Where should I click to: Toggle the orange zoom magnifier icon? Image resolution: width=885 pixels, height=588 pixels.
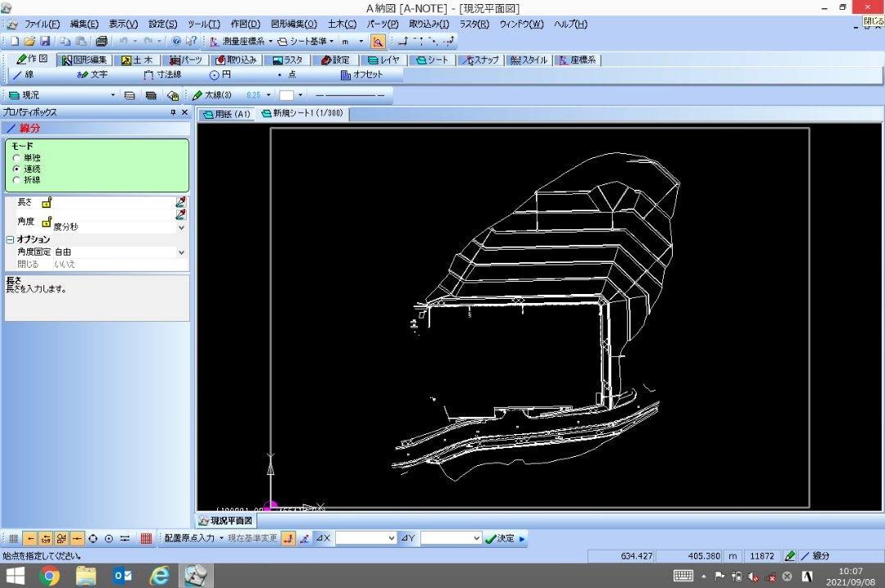tap(378, 41)
